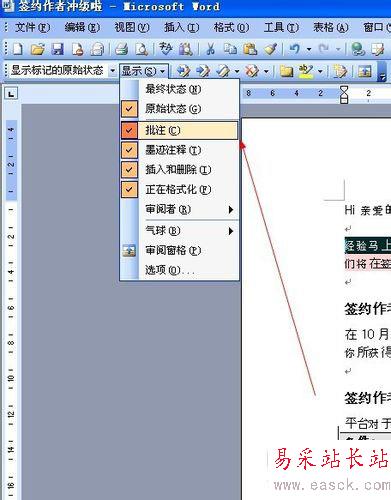The image size is (391, 500).
Task: Click the reviewing toolbar options overflow button
Action: (382, 71)
